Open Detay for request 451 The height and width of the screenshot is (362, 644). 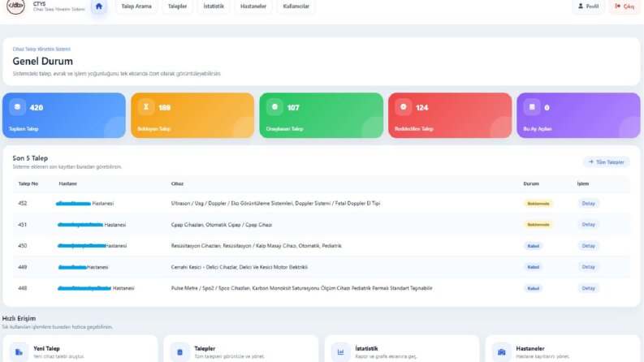(x=588, y=225)
